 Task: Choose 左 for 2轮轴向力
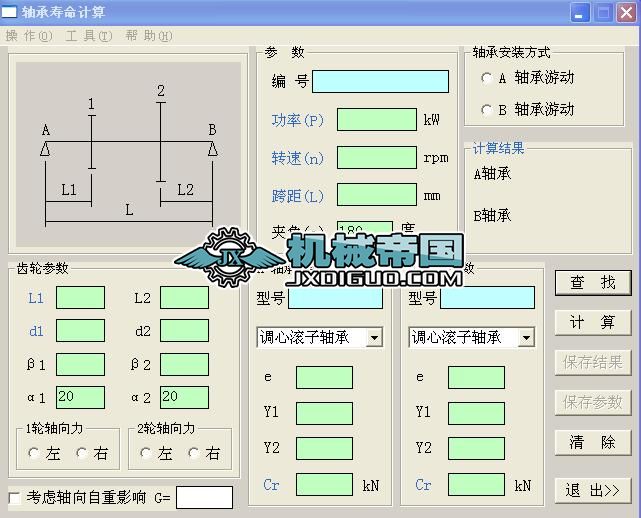[156, 453]
